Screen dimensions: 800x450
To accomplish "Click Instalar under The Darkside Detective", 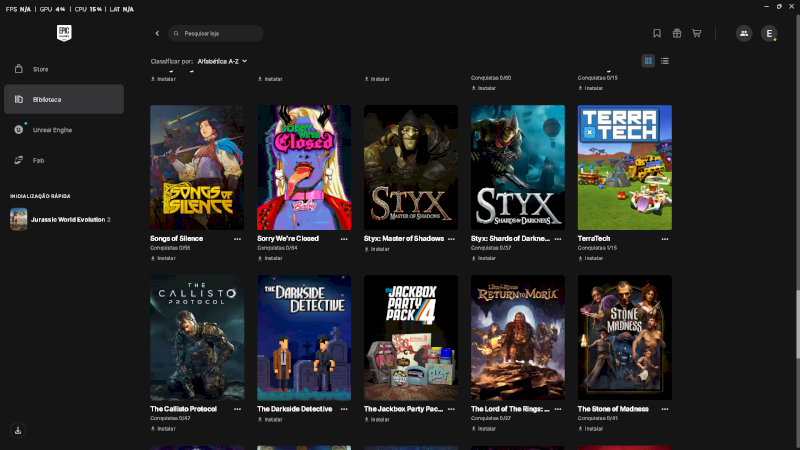I will click(x=270, y=419).
